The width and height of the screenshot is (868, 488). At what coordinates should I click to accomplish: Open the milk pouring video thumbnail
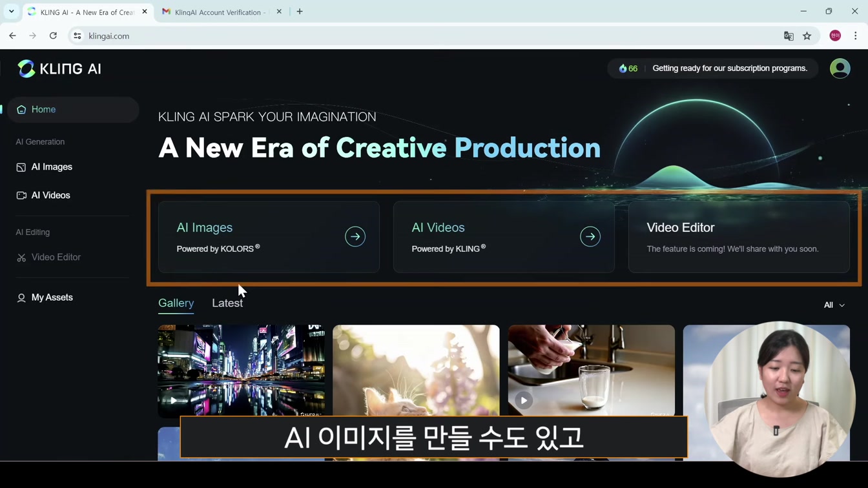coord(591,371)
